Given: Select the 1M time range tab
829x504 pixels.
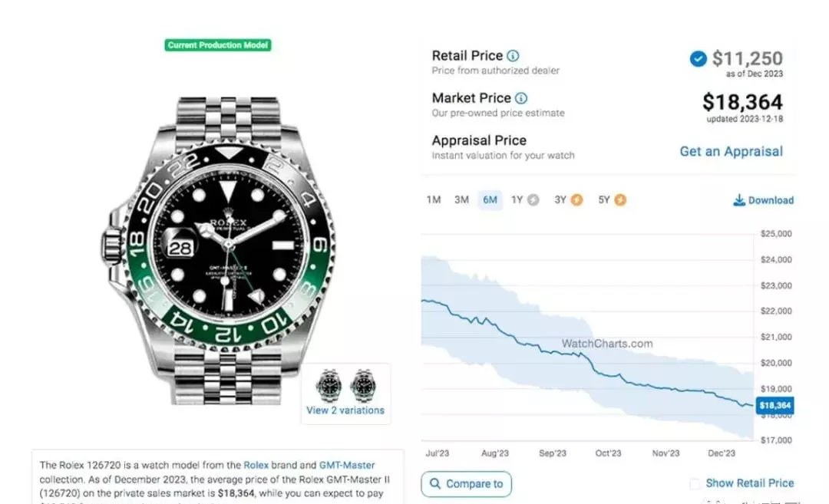Looking at the screenshot, I should [x=434, y=199].
